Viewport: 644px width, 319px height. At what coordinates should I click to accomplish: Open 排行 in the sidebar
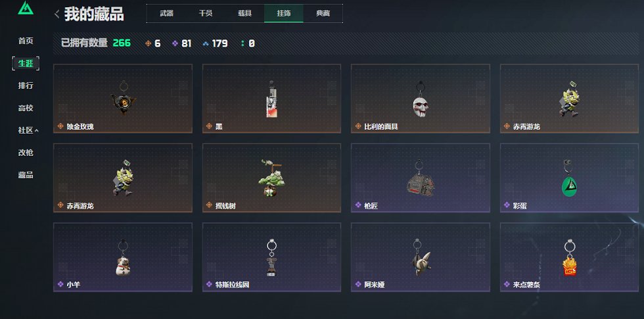pyautogui.click(x=26, y=86)
